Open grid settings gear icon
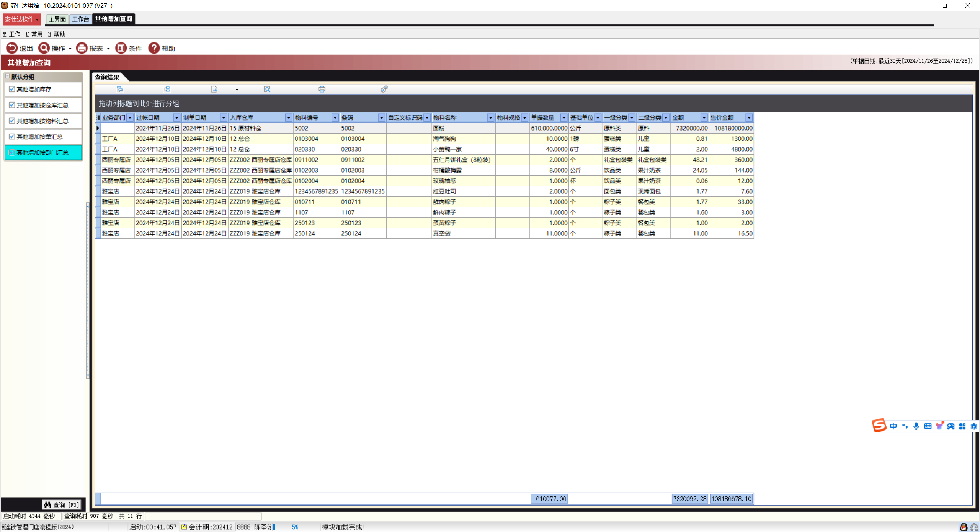The image size is (980, 532). 384,89
